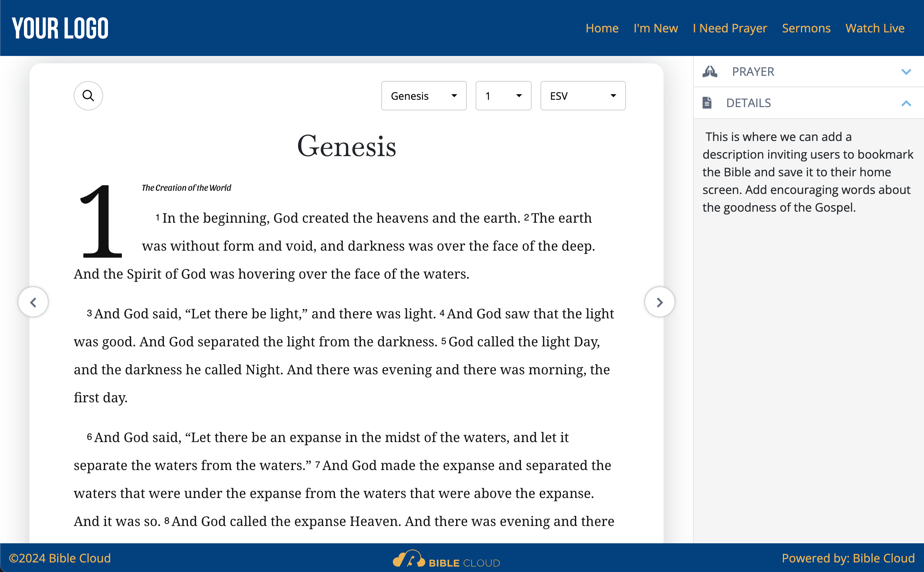Expand the PRAYER panel
Image resolution: width=924 pixels, height=572 pixels.
tap(906, 71)
